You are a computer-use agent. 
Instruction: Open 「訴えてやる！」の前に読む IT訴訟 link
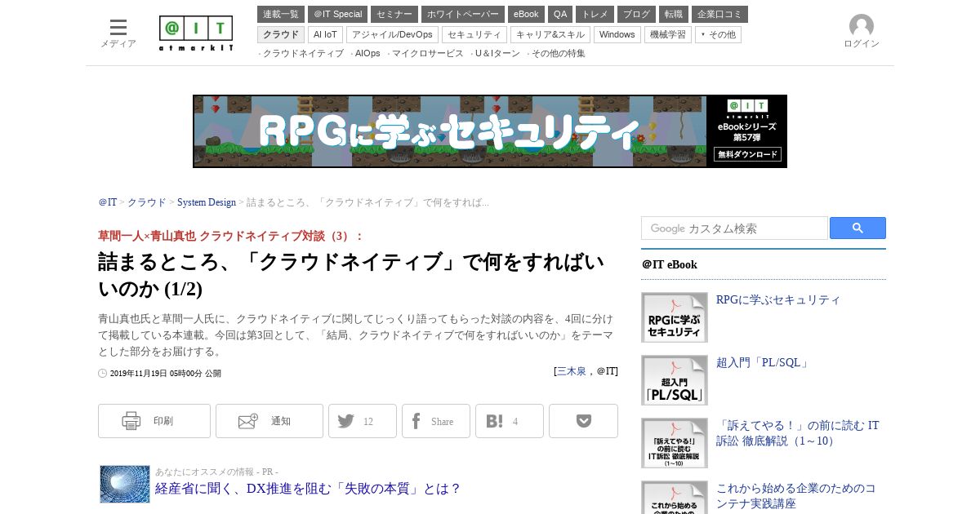tap(798, 433)
